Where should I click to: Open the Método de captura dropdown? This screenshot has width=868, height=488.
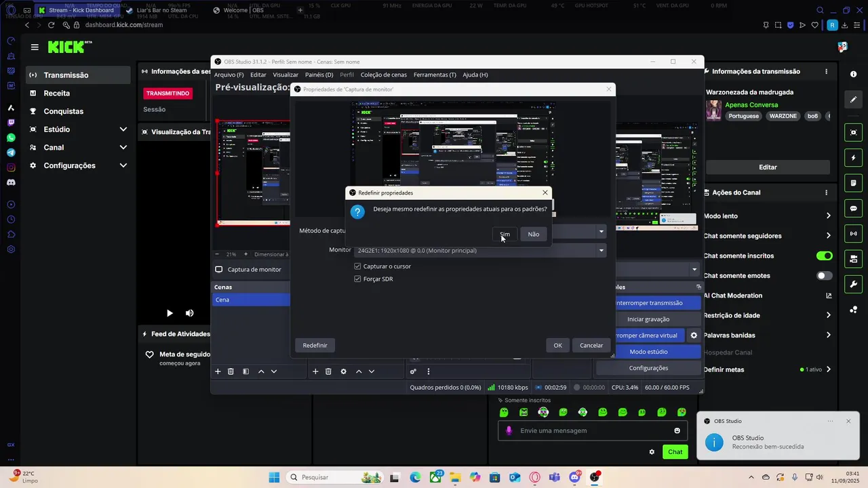[601, 231]
